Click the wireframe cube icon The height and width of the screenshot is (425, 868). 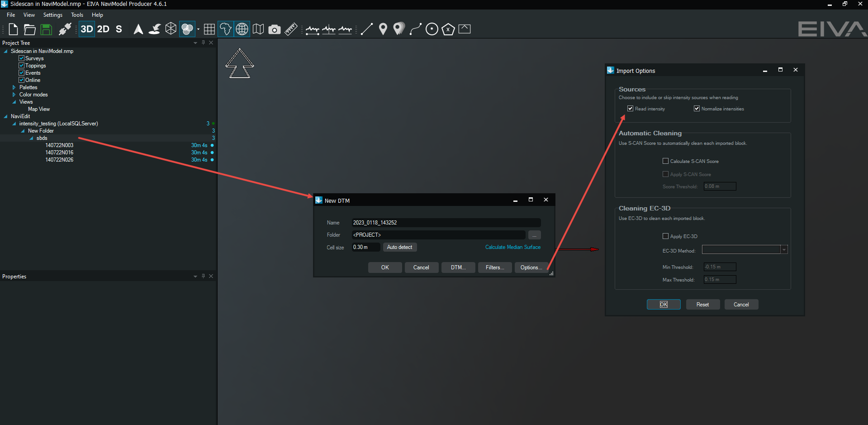(x=171, y=29)
